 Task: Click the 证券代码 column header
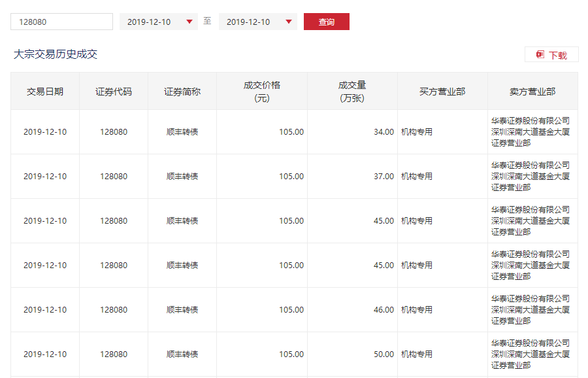point(114,92)
